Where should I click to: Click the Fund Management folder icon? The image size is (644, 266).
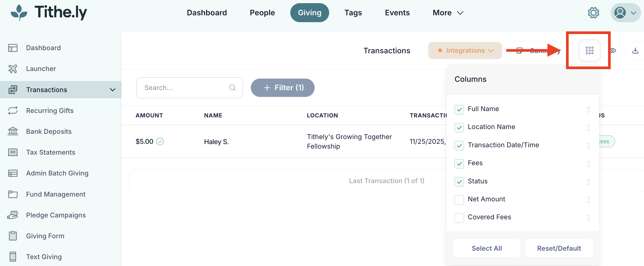[x=13, y=194]
